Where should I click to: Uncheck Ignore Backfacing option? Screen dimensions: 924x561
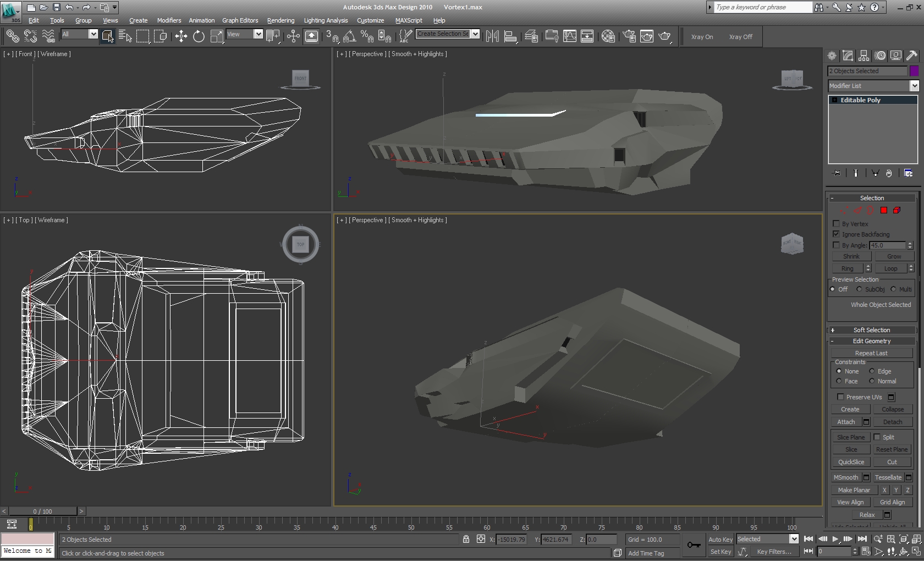(x=836, y=234)
